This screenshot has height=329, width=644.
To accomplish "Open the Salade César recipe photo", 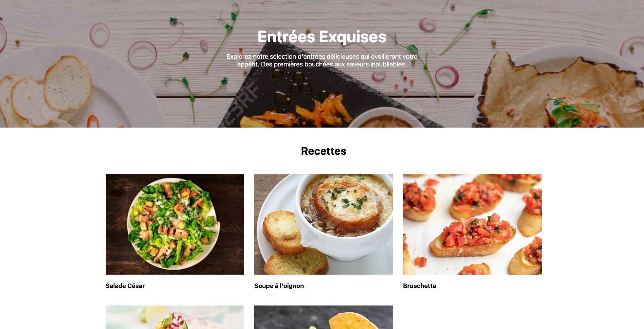I will coord(175,224).
